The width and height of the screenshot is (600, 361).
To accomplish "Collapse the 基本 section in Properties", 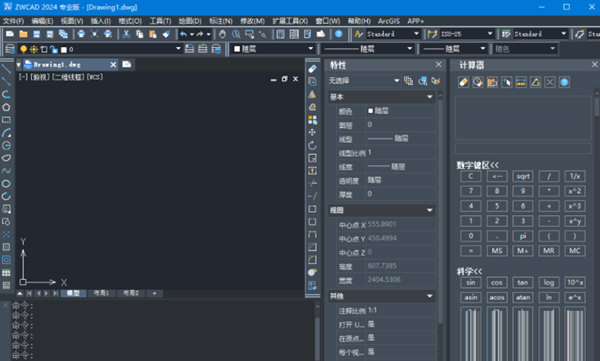I will [430, 97].
